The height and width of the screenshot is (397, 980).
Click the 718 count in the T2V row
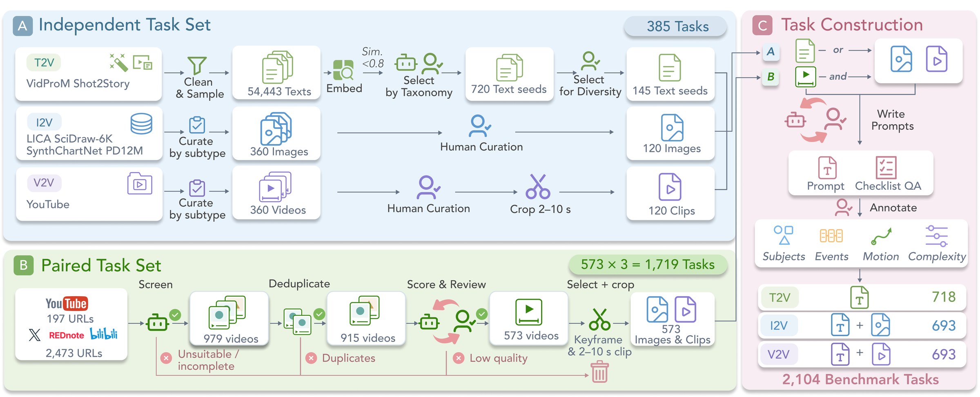pos(944,297)
